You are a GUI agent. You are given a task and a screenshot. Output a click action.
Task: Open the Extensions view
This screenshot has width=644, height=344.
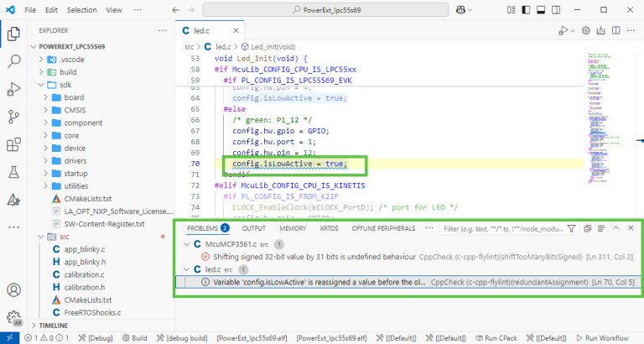point(13,144)
